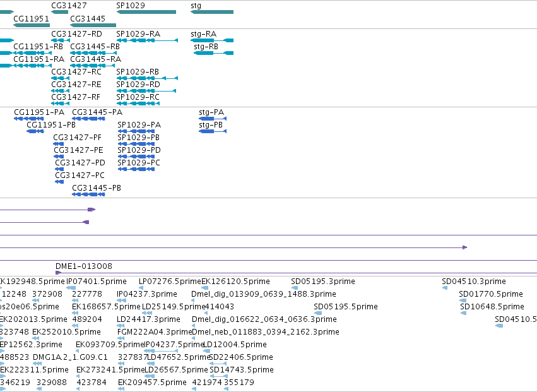537x392 pixels.
Task: Click transcript label CG31445-RA
Action: tap(95, 59)
